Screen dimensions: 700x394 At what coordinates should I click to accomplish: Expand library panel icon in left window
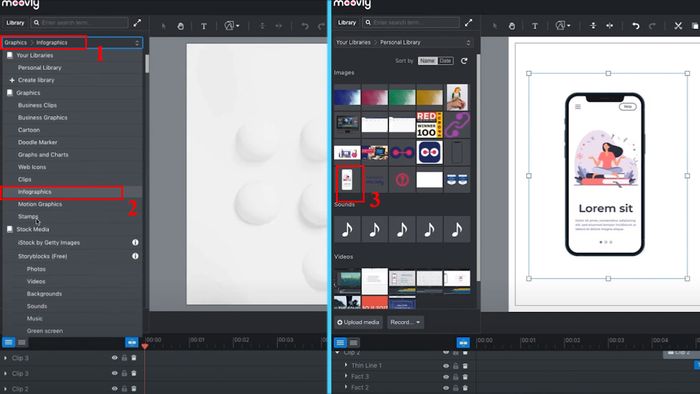[x=138, y=22]
